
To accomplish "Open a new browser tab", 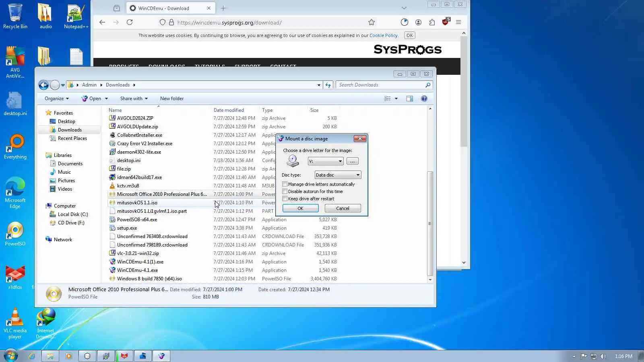I will [x=223, y=8].
